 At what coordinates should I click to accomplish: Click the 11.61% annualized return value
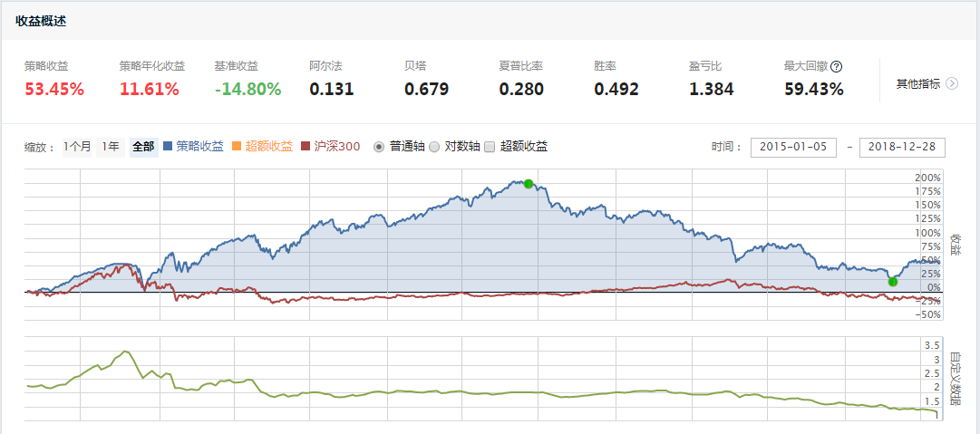[x=150, y=90]
